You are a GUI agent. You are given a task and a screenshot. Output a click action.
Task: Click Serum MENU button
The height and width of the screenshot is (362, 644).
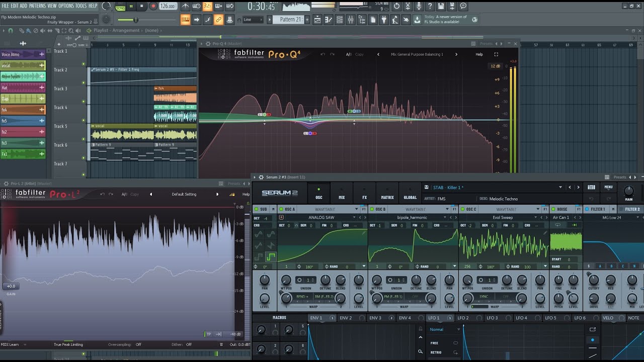click(x=608, y=187)
